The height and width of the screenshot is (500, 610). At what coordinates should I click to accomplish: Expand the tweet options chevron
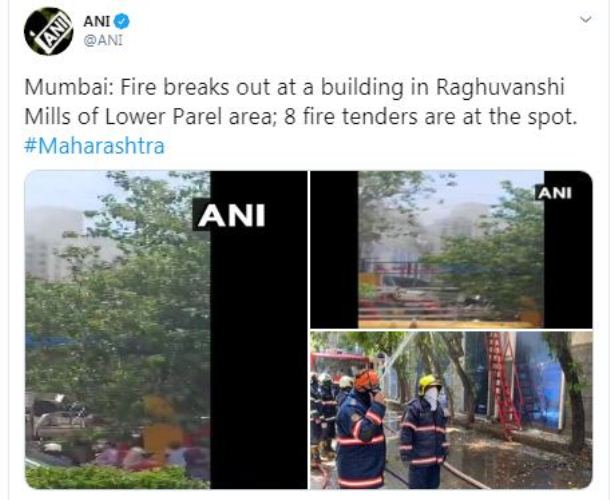pos(585,19)
